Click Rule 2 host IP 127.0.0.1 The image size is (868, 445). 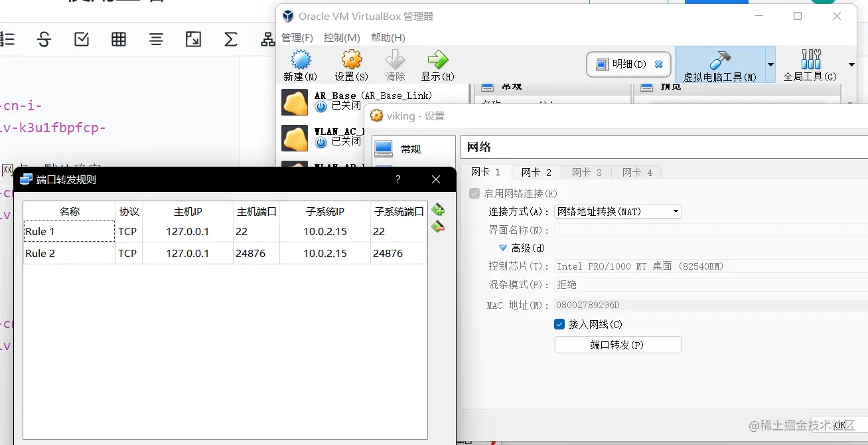[x=188, y=253]
